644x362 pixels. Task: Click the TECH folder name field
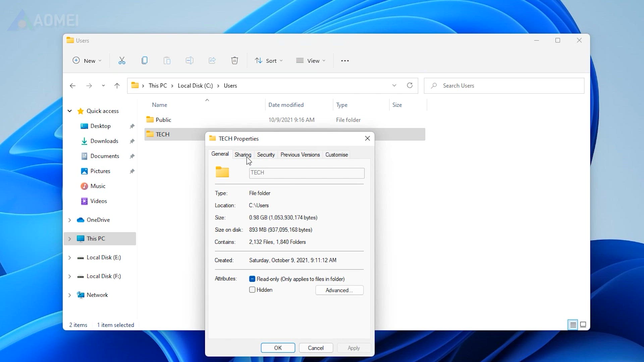tap(307, 173)
